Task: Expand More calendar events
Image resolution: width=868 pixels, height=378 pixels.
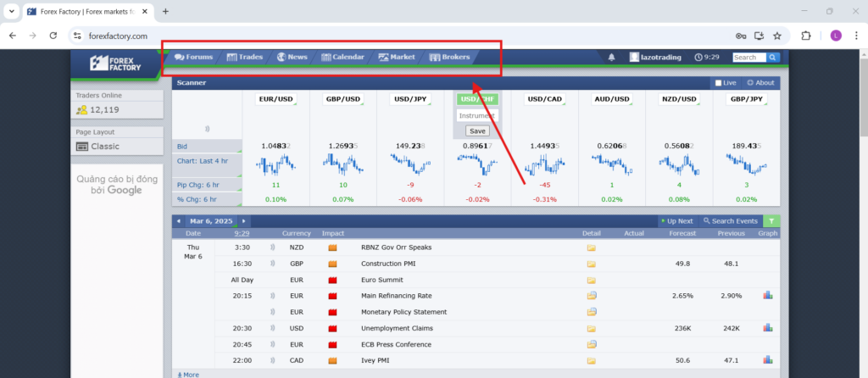Action: coord(188,375)
